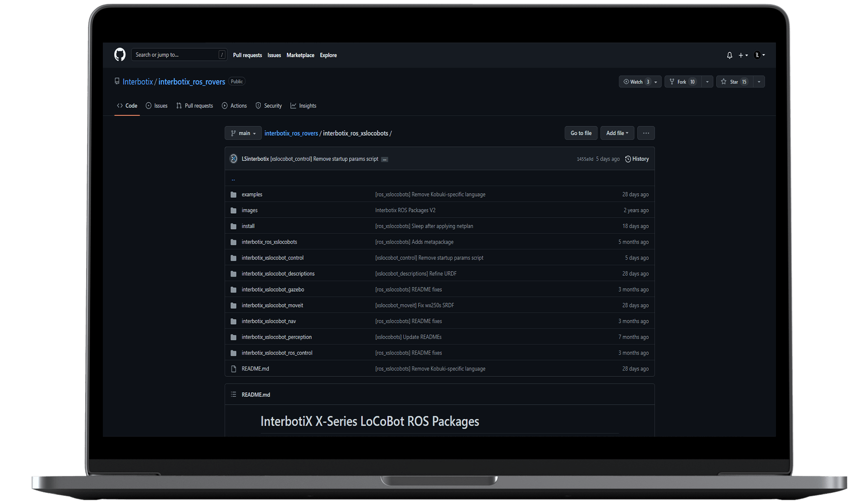Switch to the Issues repository tab
Viewport: 864px width, 504px height.
pyautogui.click(x=156, y=106)
